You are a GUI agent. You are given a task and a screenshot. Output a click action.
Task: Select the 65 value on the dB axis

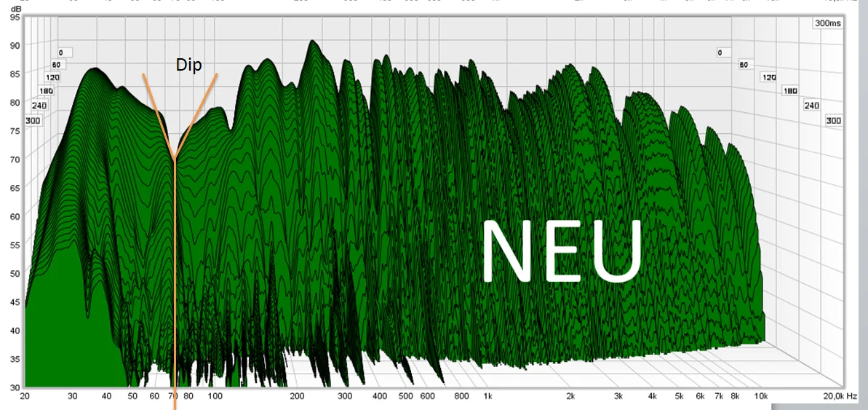[x=15, y=188]
